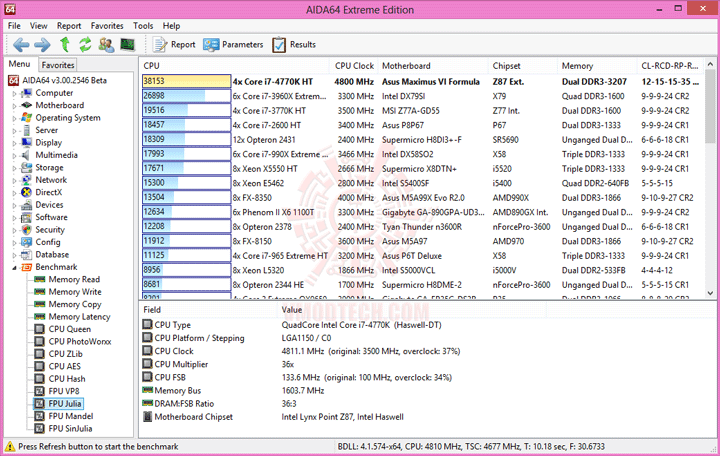This screenshot has width=720, height=456.
Task: Expand the Database tree node arrow
Action: point(14,255)
